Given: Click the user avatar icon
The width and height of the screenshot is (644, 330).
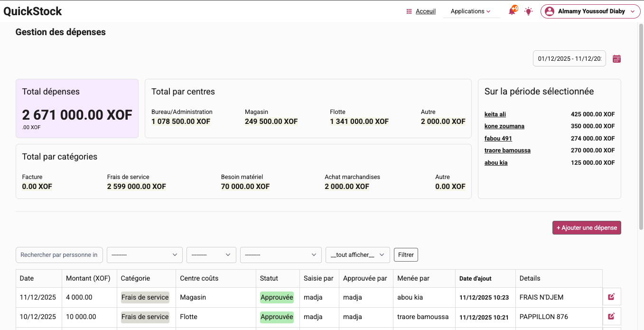Looking at the screenshot, I should (550, 11).
